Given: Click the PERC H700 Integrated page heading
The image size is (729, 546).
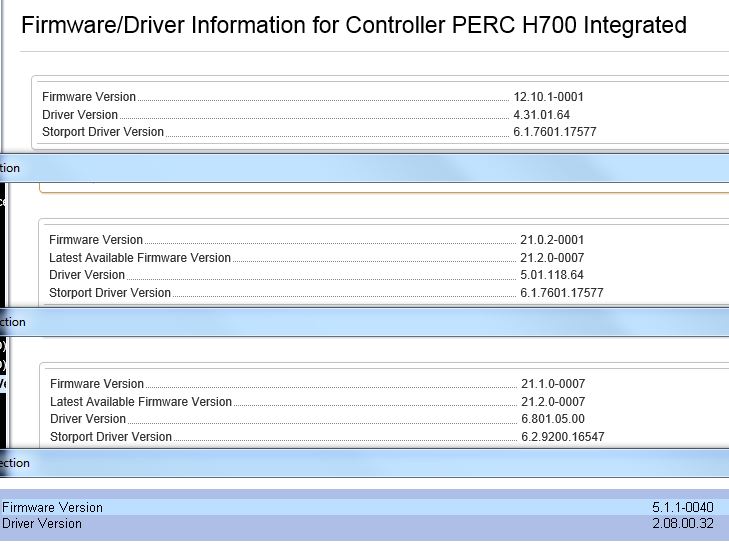Looking at the screenshot, I should point(353,25).
